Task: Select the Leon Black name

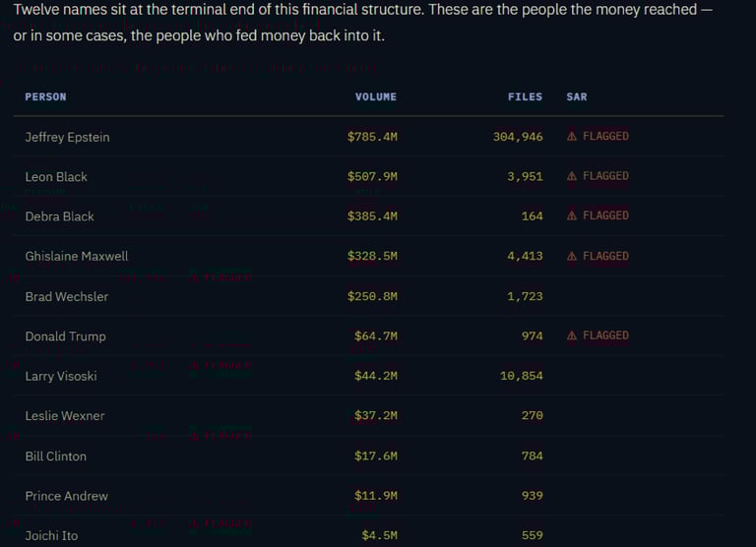Action: click(x=56, y=177)
